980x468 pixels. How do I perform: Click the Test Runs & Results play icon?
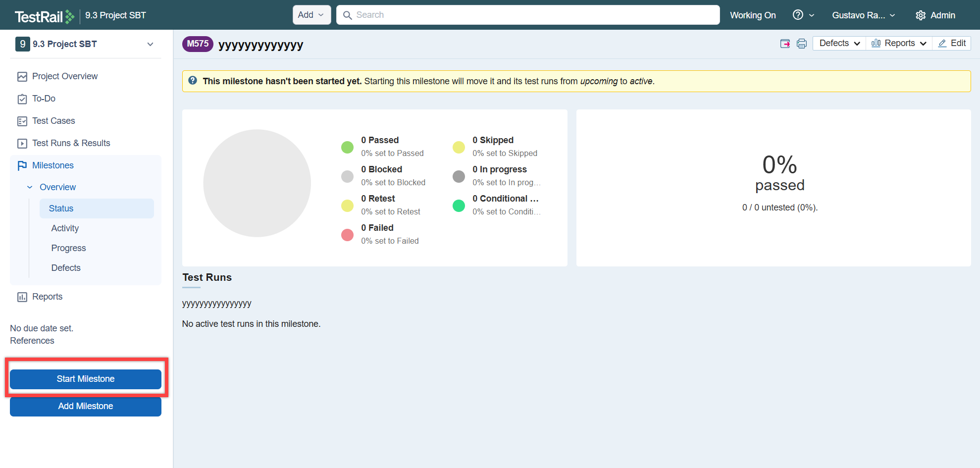(22, 144)
